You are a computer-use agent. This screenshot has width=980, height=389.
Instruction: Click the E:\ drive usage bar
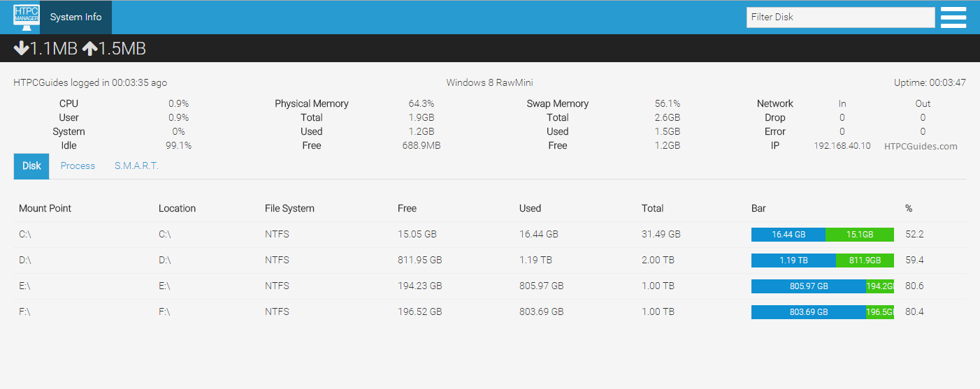click(822, 286)
